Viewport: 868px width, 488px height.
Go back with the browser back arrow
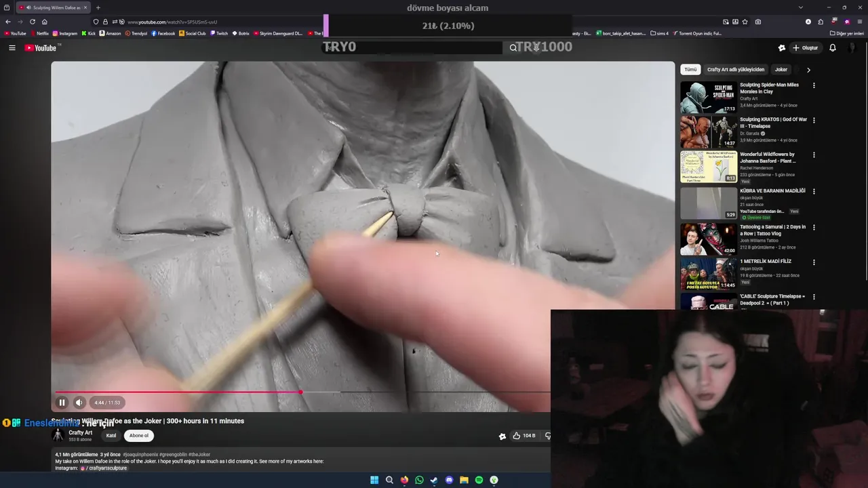(x=8, y=22)
